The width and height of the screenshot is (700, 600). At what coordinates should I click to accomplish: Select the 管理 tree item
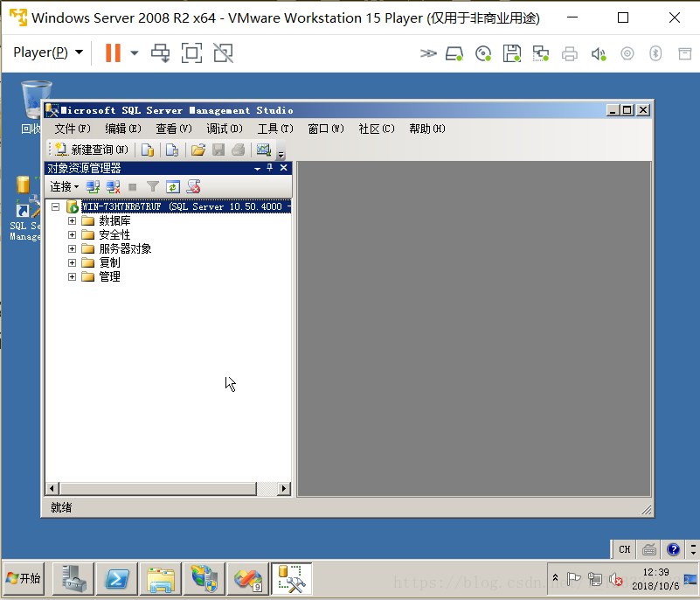(x=109, y=276)
